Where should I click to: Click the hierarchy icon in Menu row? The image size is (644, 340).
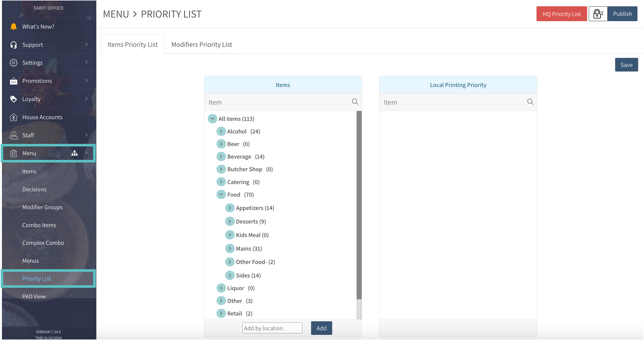74,153
